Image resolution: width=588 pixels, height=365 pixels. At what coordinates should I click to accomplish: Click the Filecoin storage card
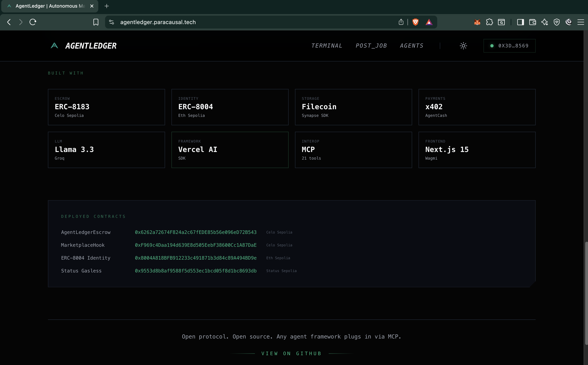click(x=353, y=107)
